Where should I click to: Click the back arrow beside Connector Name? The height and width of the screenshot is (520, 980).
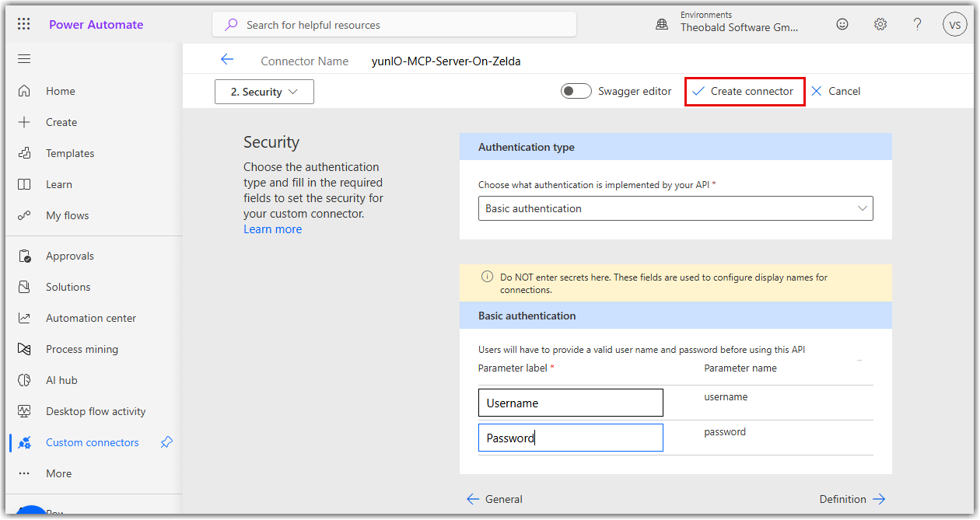(x=227, y=60)
